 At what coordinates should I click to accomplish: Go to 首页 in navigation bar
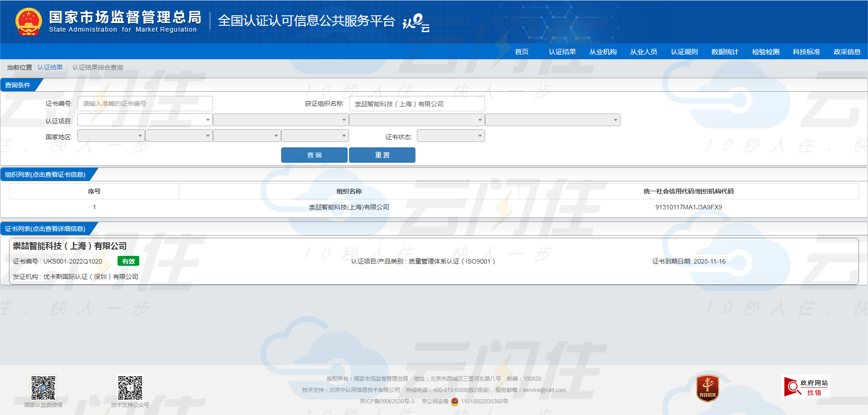[522, 52]
